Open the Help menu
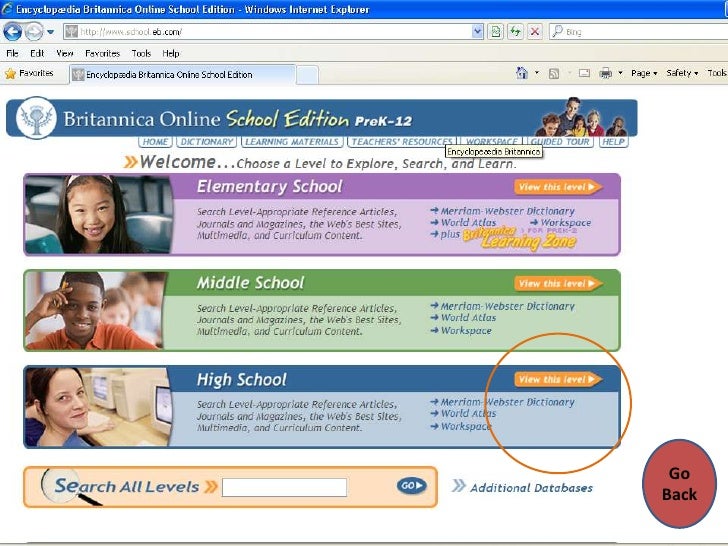The width and height of the screenshot is (728, 546). [171, 53]
